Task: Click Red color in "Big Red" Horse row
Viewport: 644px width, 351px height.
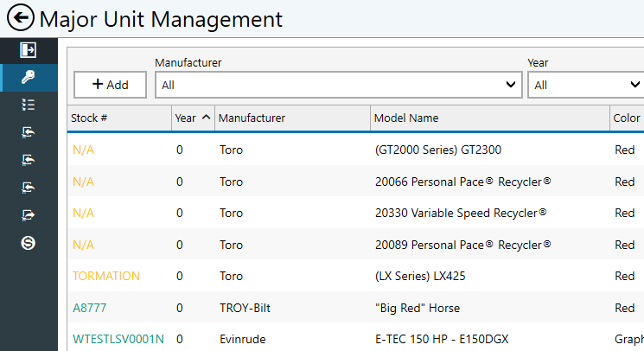Action: click(x=625, y=308)
